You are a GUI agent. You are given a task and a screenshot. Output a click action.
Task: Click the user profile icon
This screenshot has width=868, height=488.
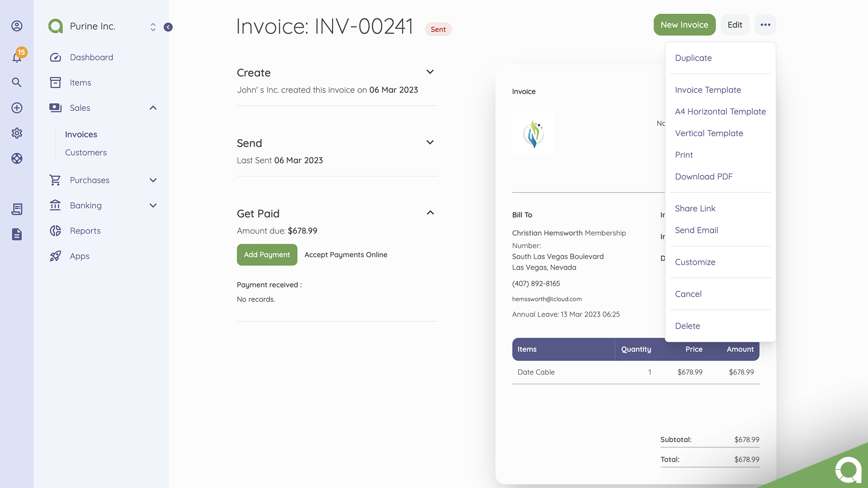pos(17,26)
